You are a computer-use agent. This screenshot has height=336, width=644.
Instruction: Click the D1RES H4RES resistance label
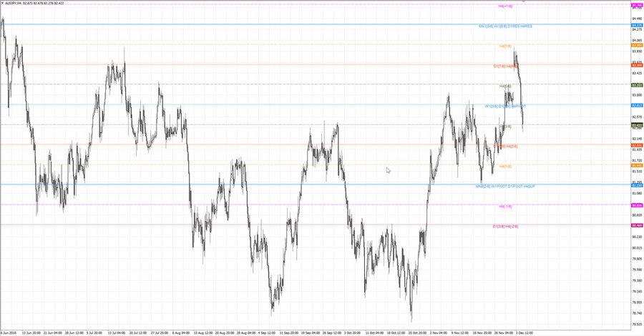point(519,26)
